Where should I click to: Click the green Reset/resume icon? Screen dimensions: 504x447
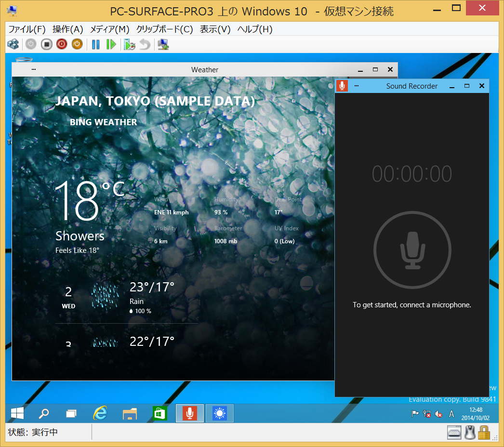111,44
